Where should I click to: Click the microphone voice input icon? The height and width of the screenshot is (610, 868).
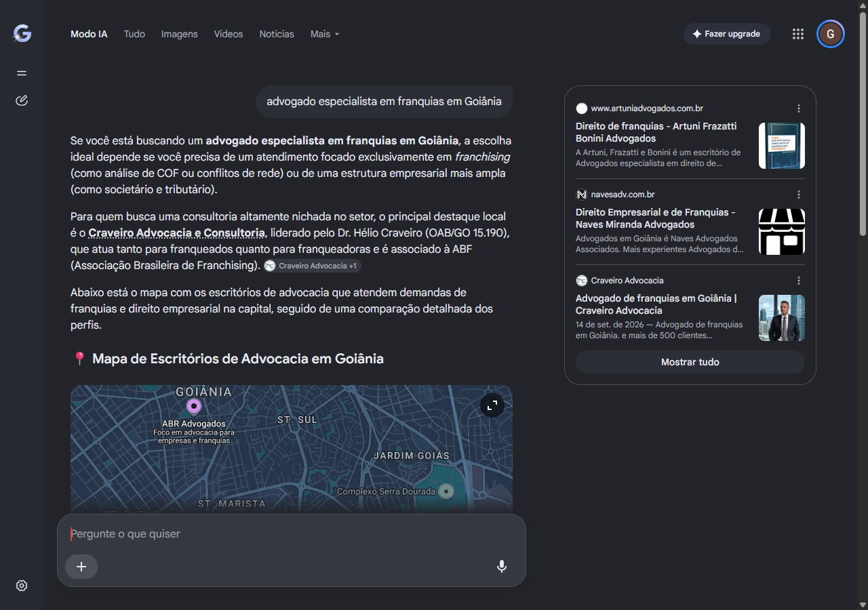pos(502,567)
